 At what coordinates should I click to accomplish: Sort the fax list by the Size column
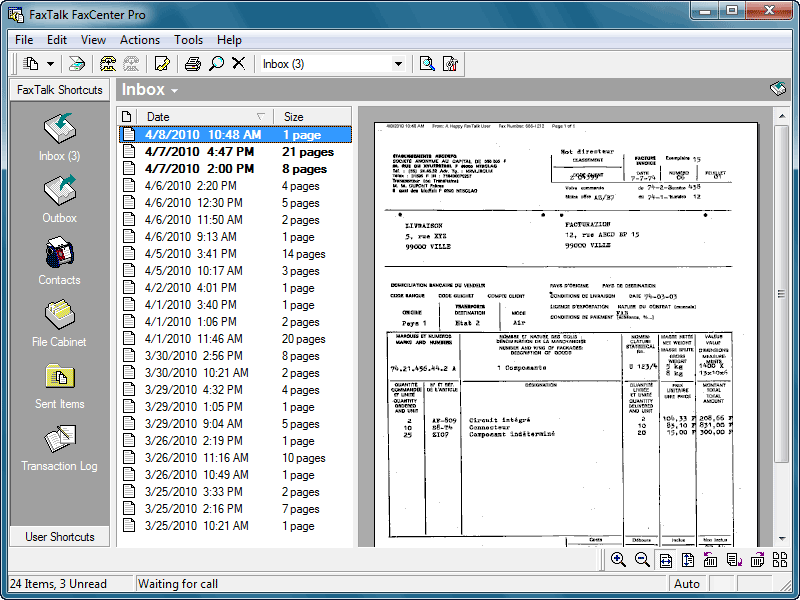click(312, 116)
